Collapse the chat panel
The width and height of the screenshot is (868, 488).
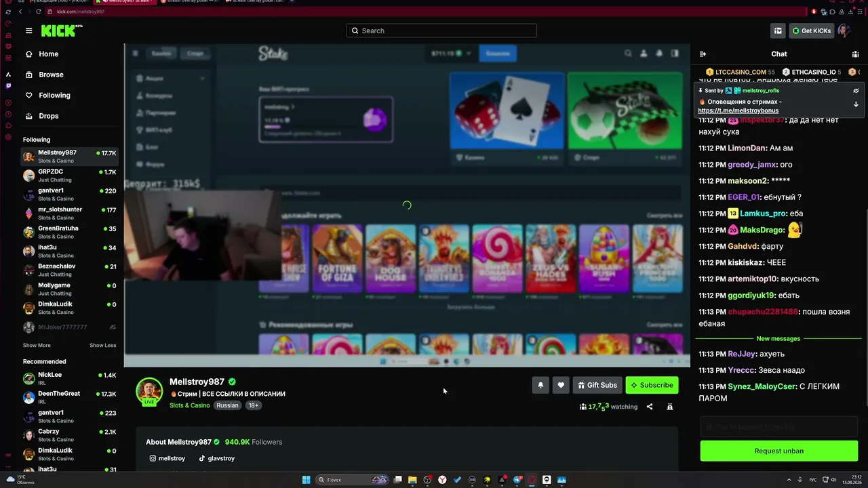pyautogui.click(x=703, y=54)
